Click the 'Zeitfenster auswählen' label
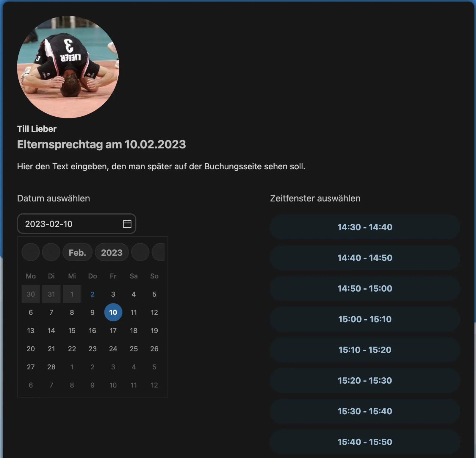Image resolution: width=476 pixels, height=458 pixels. coord(315,198)
